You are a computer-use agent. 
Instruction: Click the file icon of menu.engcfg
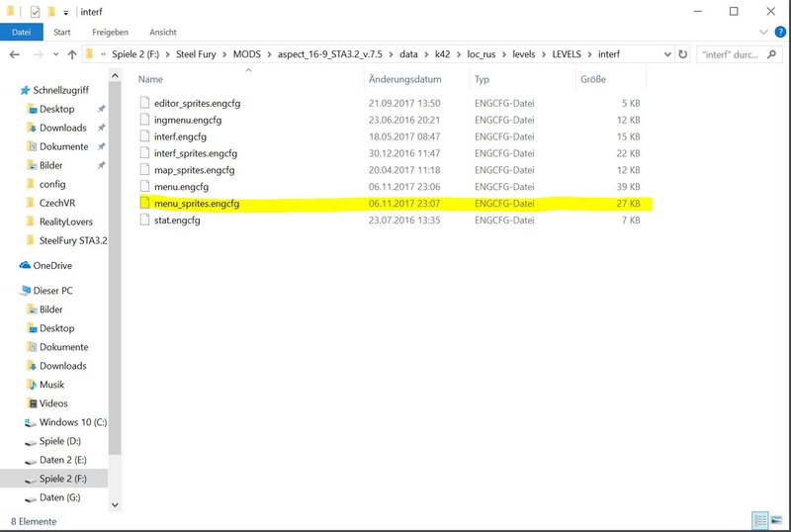[144, 186]
